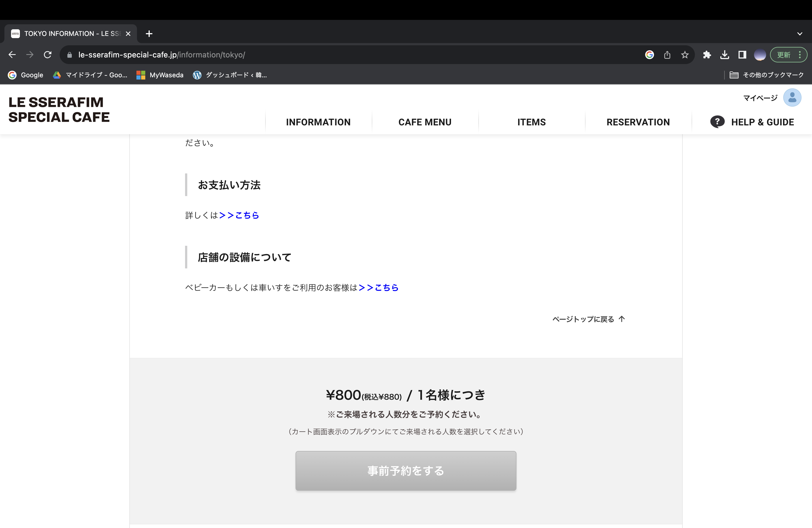Screen dimensions: 812x528
Task: Click the share page icon
Action: click(667, 55)
